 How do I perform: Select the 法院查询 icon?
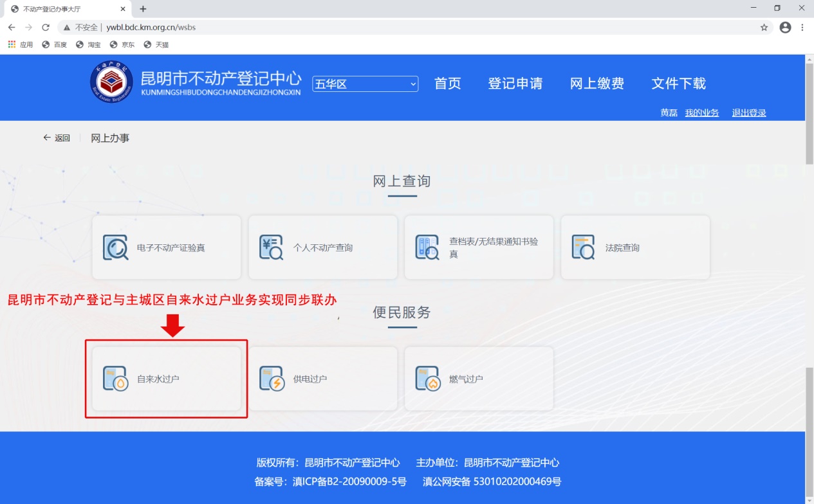pyautogui.click(x=584, y=248)
